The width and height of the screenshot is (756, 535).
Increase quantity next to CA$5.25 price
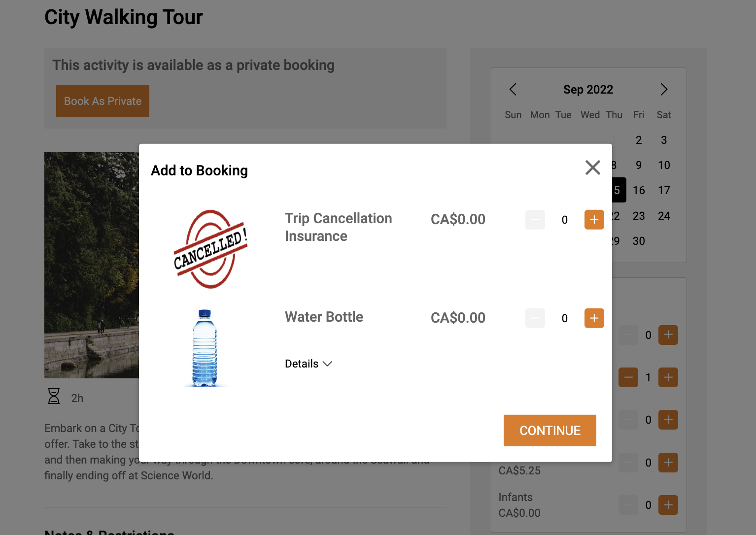click(x=668, y=463)
